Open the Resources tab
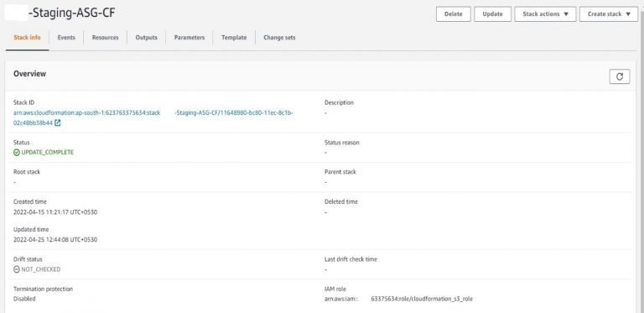 click(105, 38)
